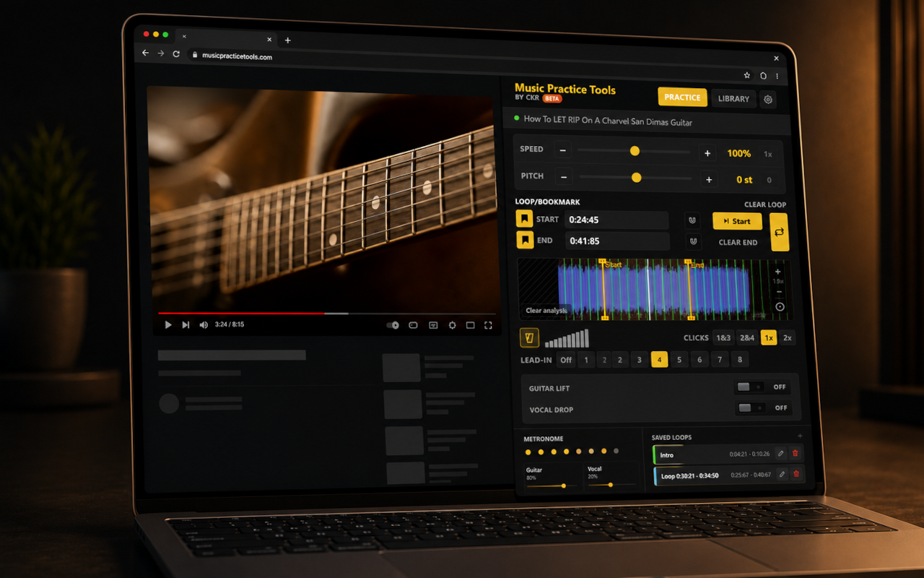Open the browser three-dot menu
The height and width of the screenshot is (578, 924).
(777, 76)
